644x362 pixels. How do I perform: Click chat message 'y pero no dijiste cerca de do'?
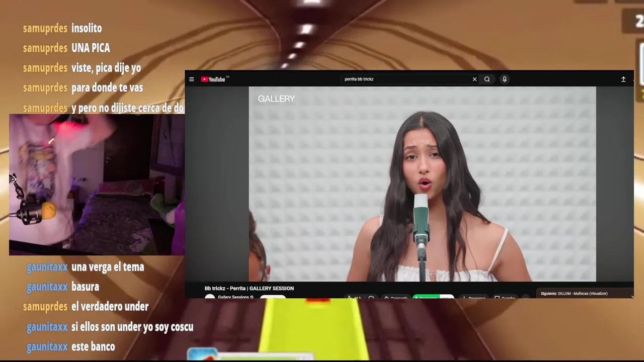click(128, 108)
